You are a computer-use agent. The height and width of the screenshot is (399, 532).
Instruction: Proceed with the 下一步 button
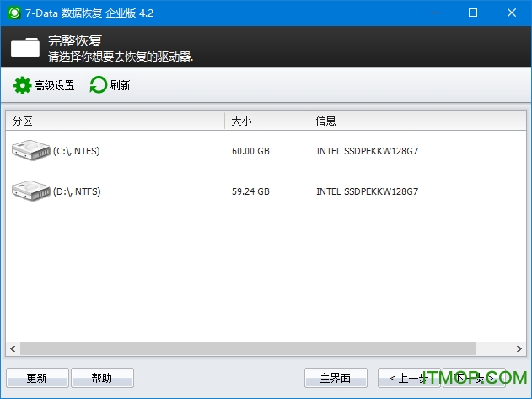474,378
